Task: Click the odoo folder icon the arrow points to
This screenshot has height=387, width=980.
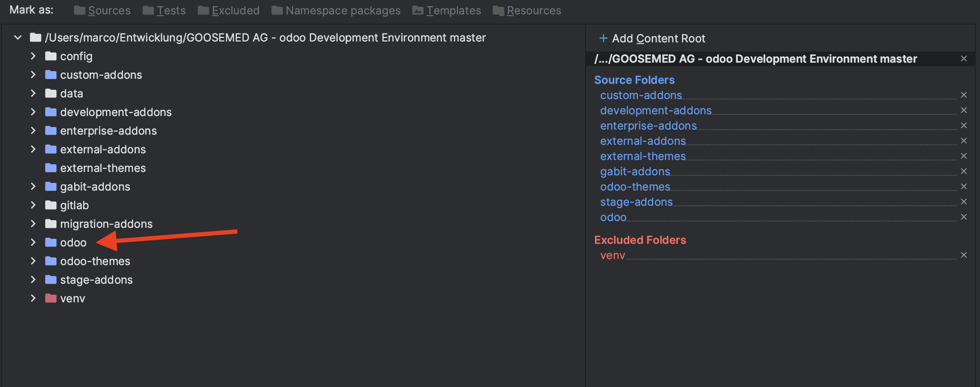Action: [50, 242]
